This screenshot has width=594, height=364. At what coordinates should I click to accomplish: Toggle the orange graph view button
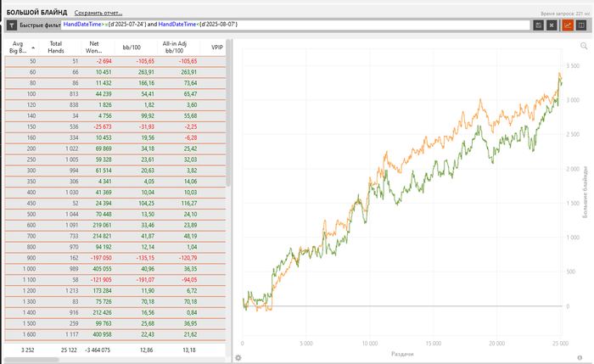coord(568,25)
